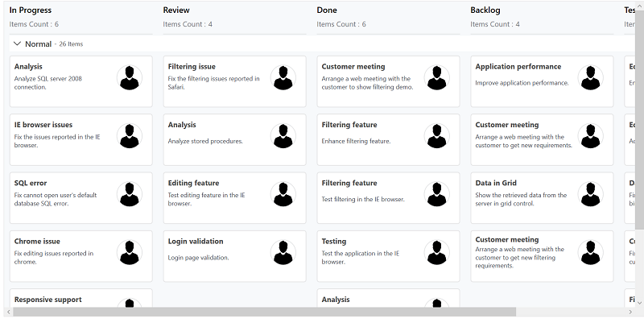Click avatar on Data in Grid card
The height and width of the screenshot is (327, 644).
(x=590, y=194)
